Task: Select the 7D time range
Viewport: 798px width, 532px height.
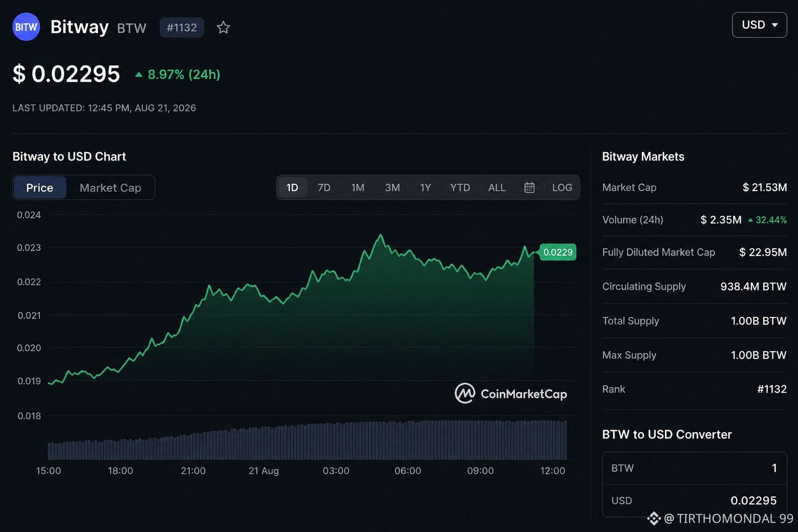Action: (324, 188)
